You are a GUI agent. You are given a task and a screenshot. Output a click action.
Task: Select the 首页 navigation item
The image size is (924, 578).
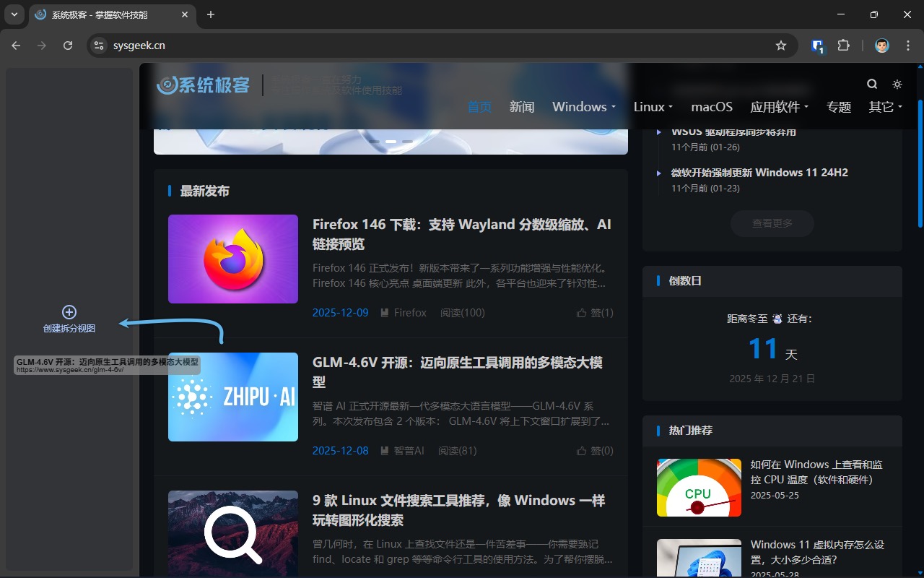[479, 106]
